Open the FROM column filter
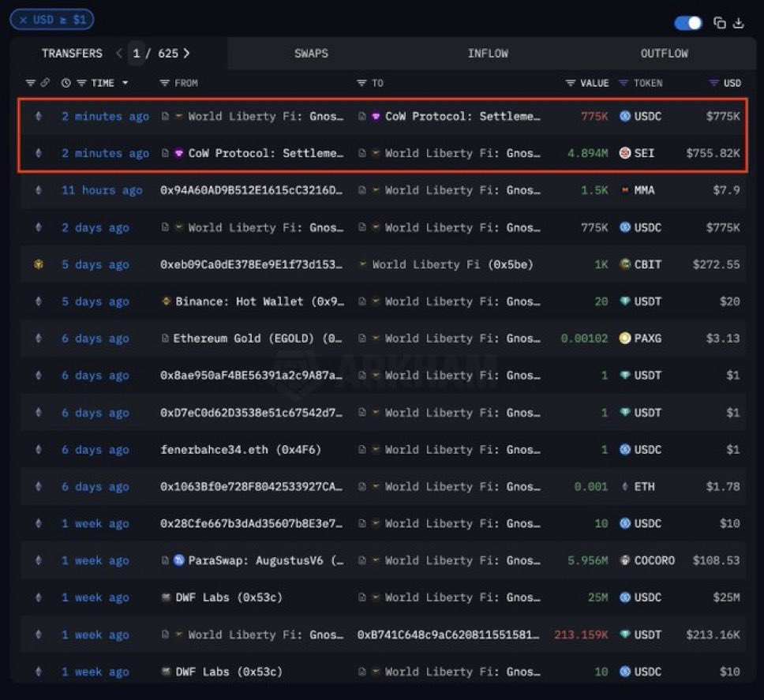764x700 pixels. 165,84
